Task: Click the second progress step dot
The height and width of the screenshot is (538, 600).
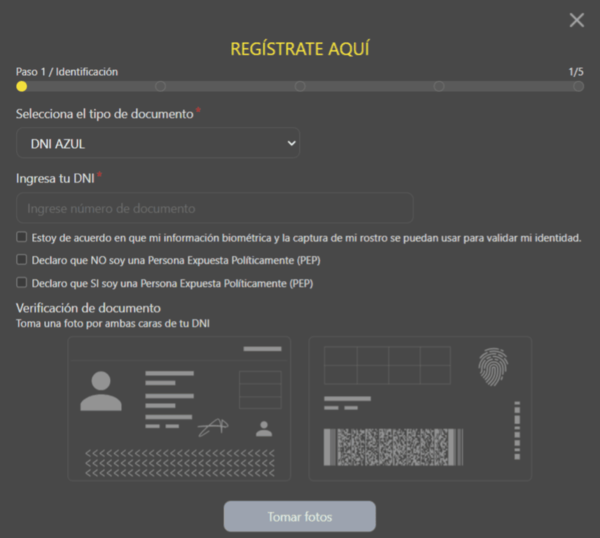Action: point(160,87)
